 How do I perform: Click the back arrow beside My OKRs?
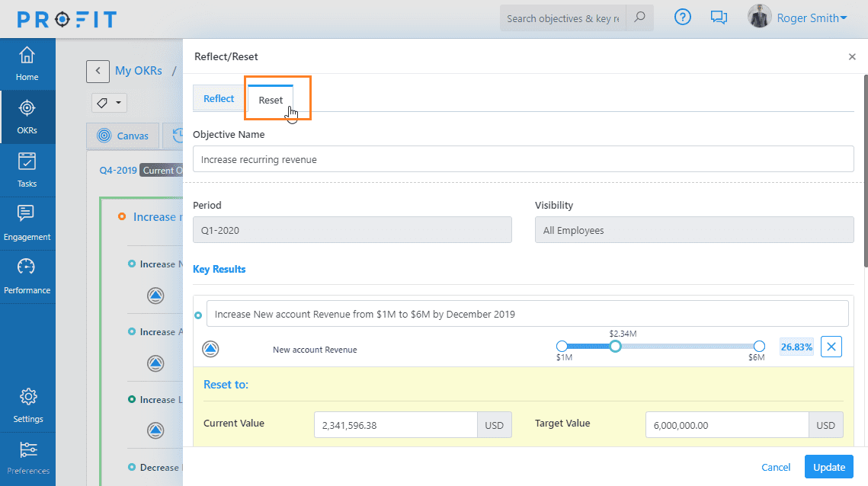tap(98, 71)
